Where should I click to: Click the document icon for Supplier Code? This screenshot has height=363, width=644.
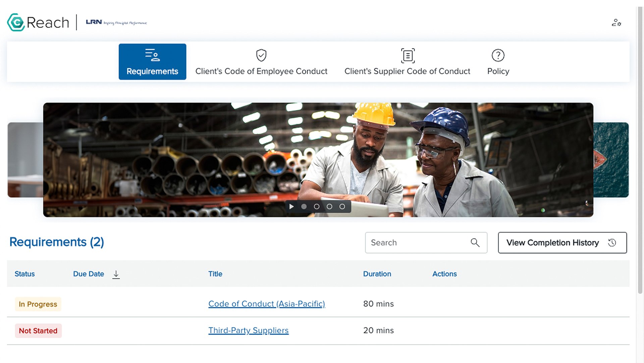point(408,55)
